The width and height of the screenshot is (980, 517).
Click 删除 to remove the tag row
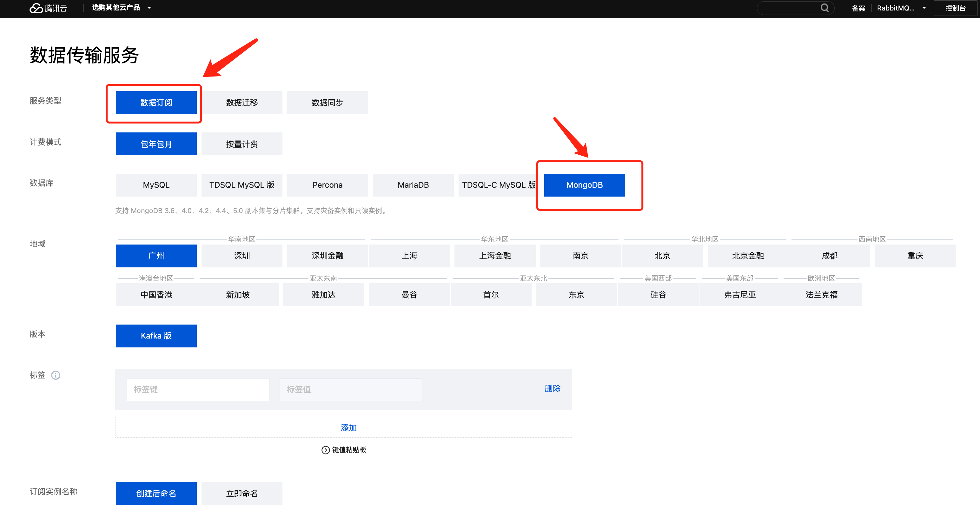point(552,388)
